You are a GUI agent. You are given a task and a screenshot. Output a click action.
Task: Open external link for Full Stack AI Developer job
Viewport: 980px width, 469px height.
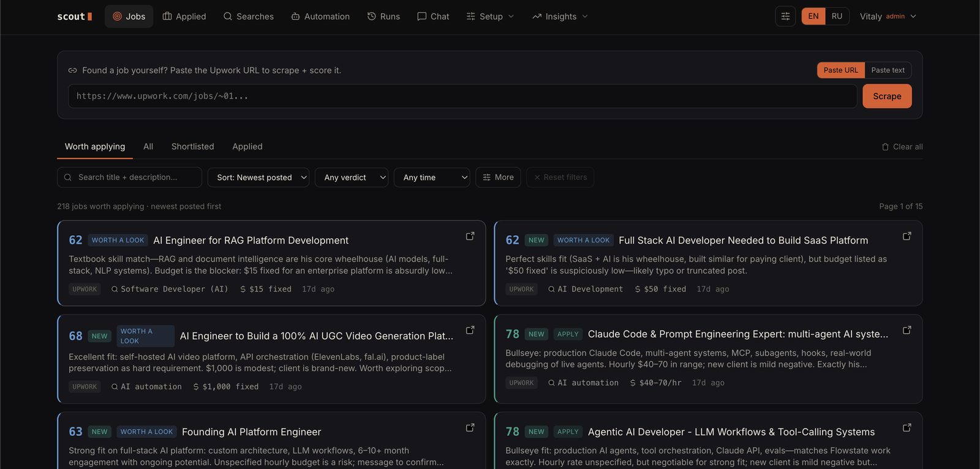pos(907,236)
